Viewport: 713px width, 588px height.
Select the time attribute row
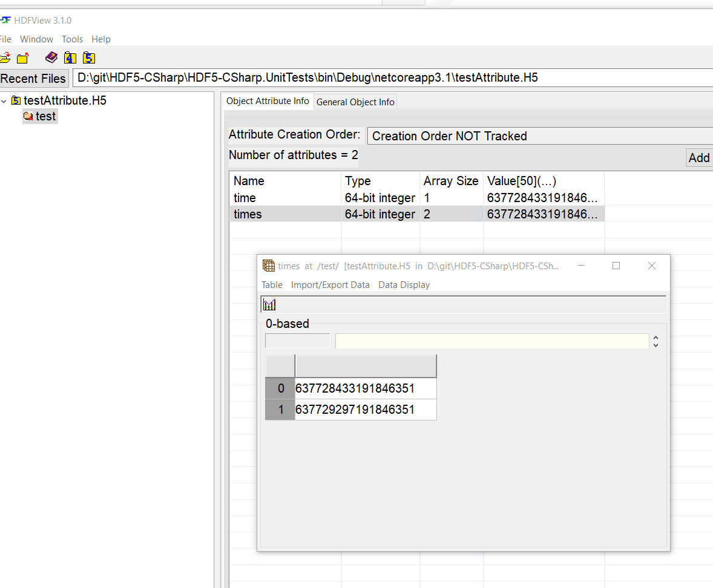coord(417,198)
